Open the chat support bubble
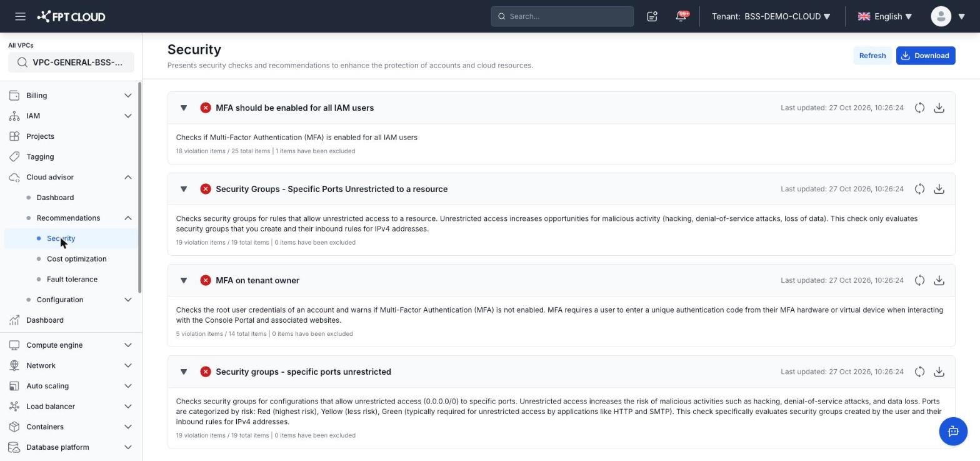The image size is (980, 461). pyautogui.click(x=953, y=432)
